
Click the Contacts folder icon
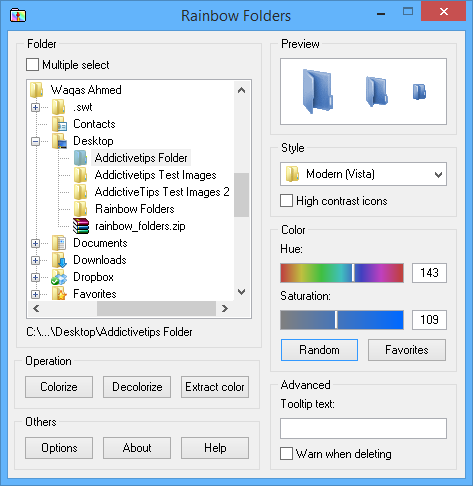click(x=59, y=124)
